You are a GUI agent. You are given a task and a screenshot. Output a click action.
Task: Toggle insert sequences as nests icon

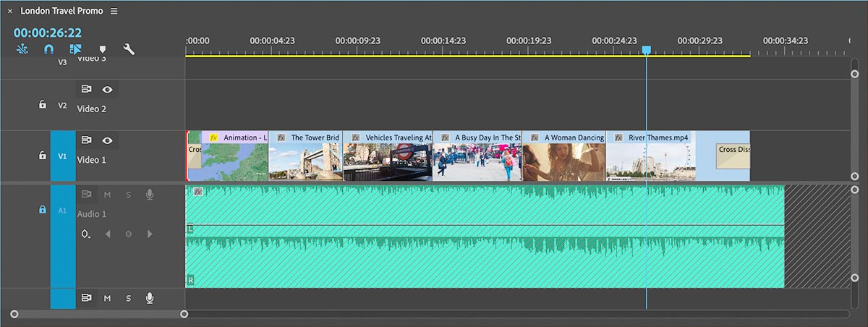click(x=22, y=50)
